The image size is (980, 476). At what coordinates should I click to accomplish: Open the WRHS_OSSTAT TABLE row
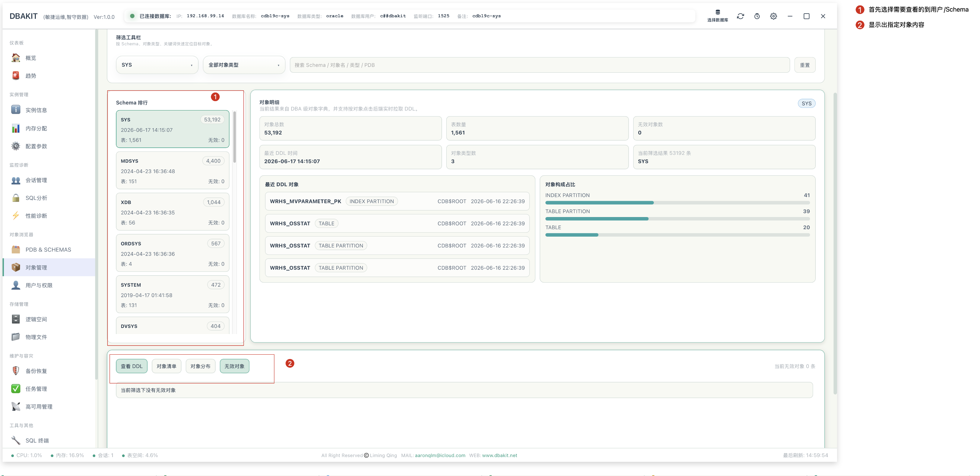(x=397, y=223)
